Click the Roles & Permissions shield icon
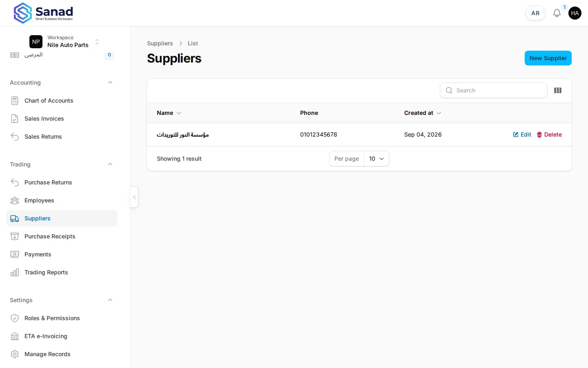This screenshot has height=368, width=588. point(15,318)
